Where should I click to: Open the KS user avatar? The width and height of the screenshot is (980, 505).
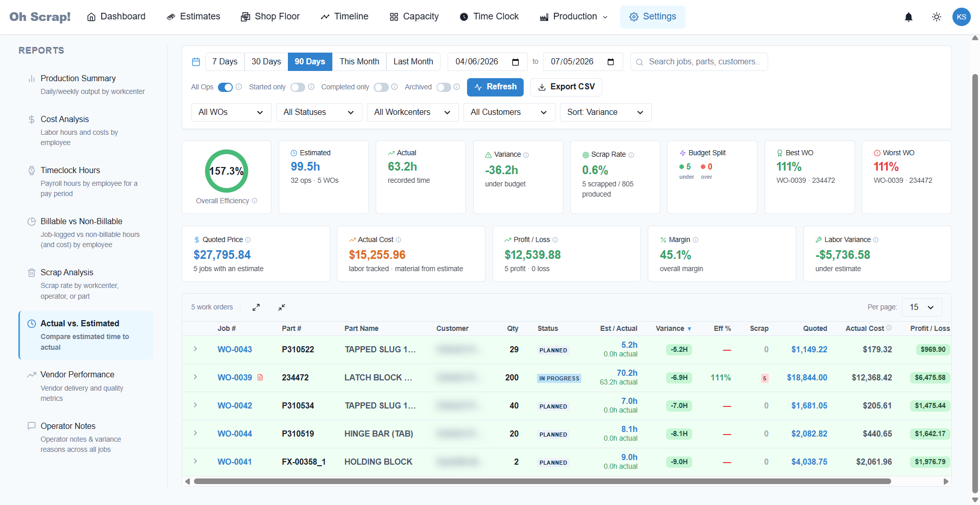point(962,17)
